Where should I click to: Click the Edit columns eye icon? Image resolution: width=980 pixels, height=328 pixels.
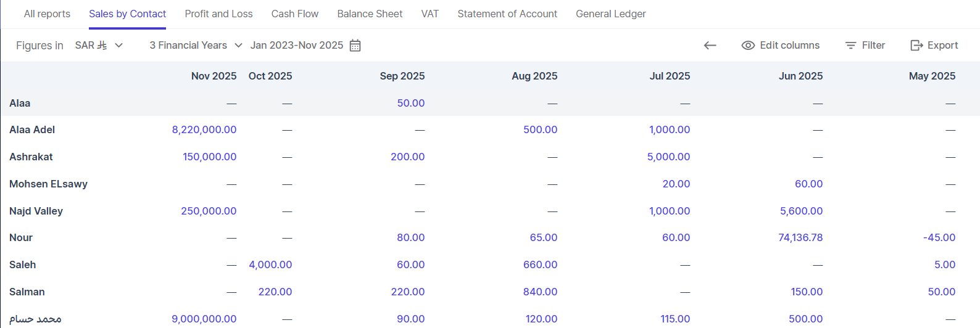pos(748,46)
